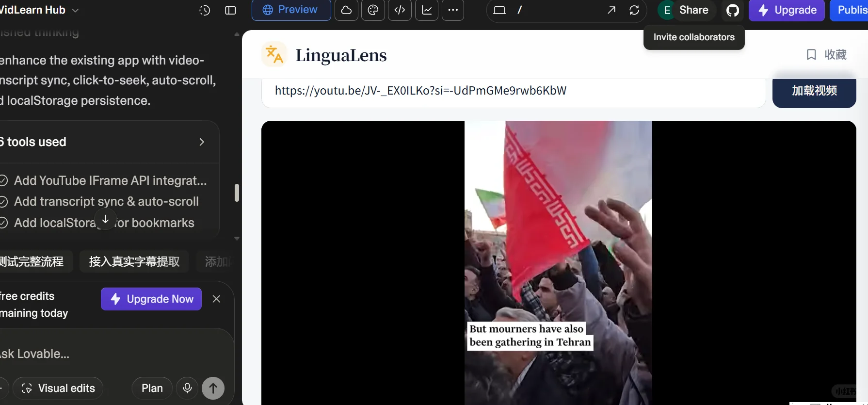Screen dimensions: 868x405
Task: Click the 收藏 bookmark button
Action: [826, 54]
